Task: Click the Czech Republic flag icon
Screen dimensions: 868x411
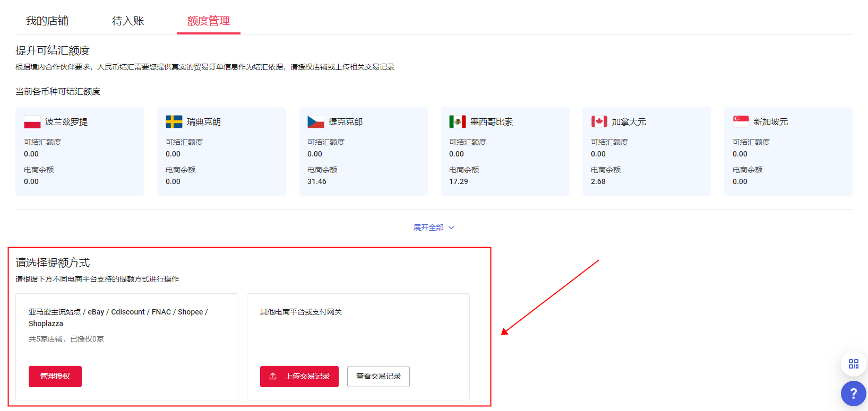Action: 316,122
